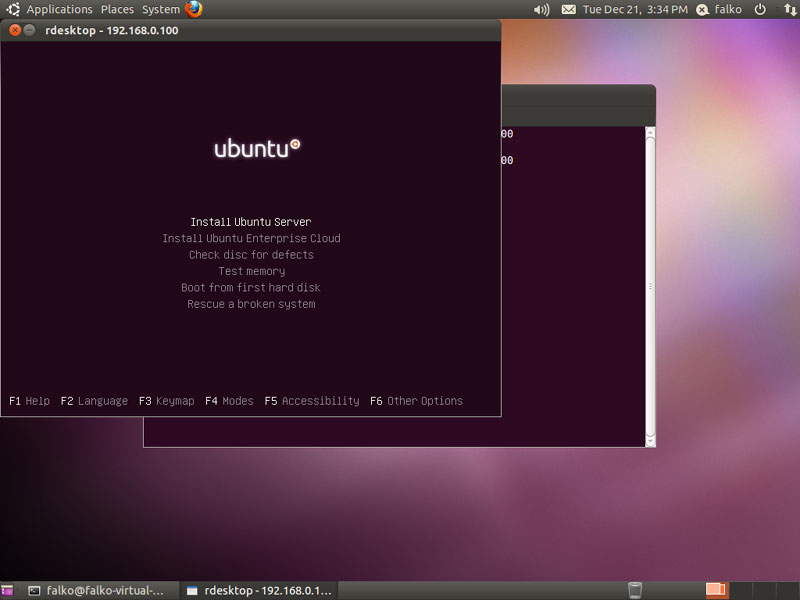Select Install Ubuntu Enterprise Cloud
800x600 pixels.
pos(251,238)
